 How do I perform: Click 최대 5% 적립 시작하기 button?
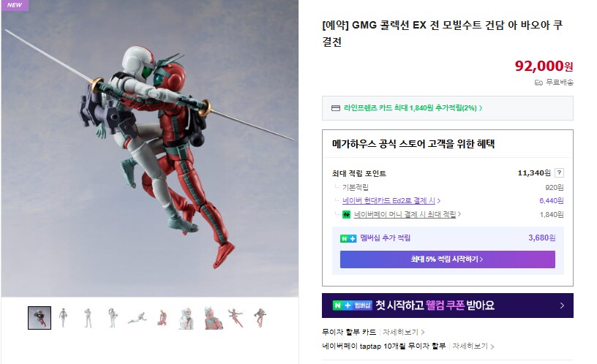click(447, 259)
